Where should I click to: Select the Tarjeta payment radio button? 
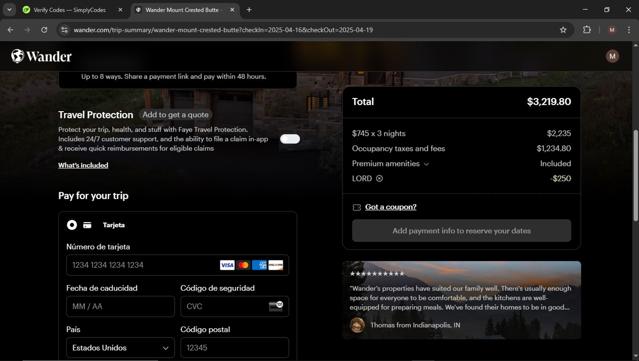coord(72,225)
